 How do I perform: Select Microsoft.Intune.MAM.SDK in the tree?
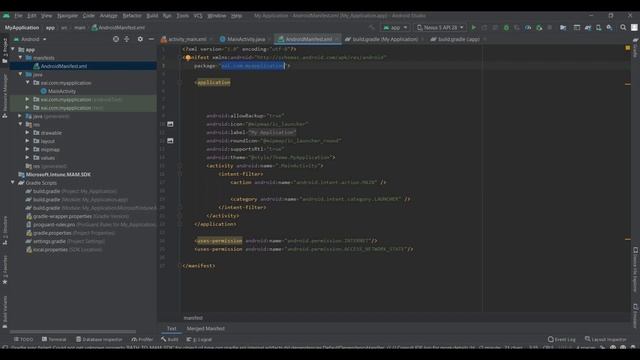[58, 174]
